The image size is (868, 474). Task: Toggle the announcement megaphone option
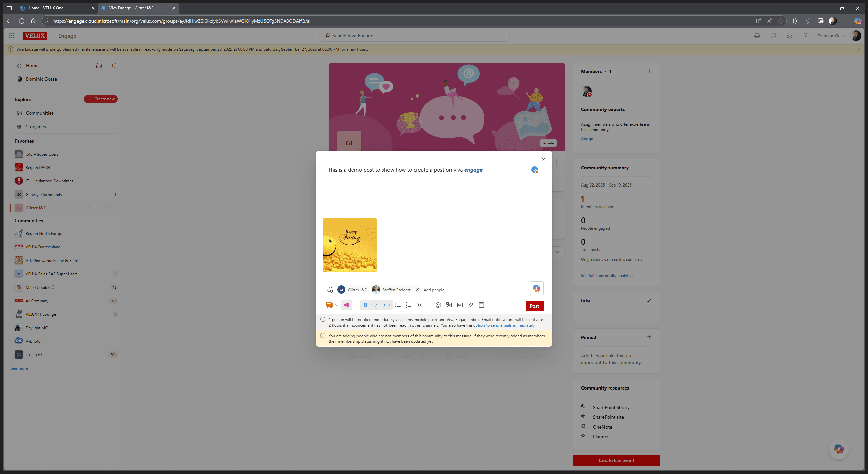pyautogui.click(x=347, y=305)
